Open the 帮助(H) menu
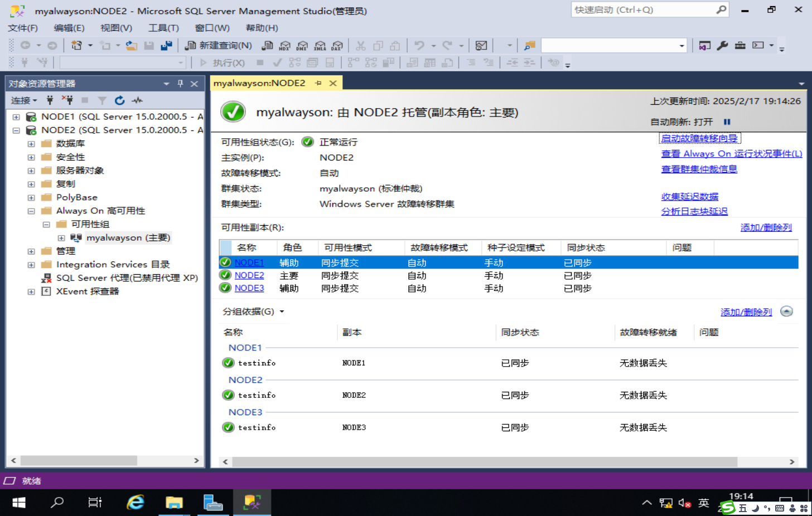This screenshot has height=516, width=812. [262, 28]
